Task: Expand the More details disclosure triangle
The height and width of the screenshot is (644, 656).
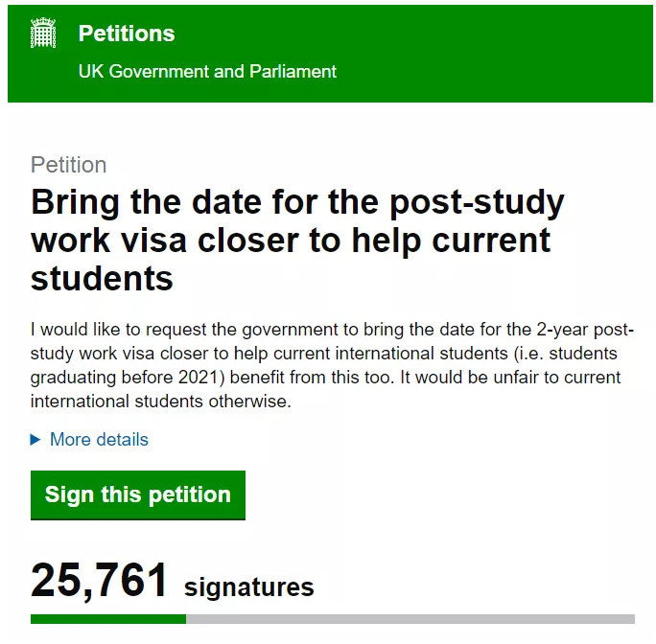Action: 35,440
